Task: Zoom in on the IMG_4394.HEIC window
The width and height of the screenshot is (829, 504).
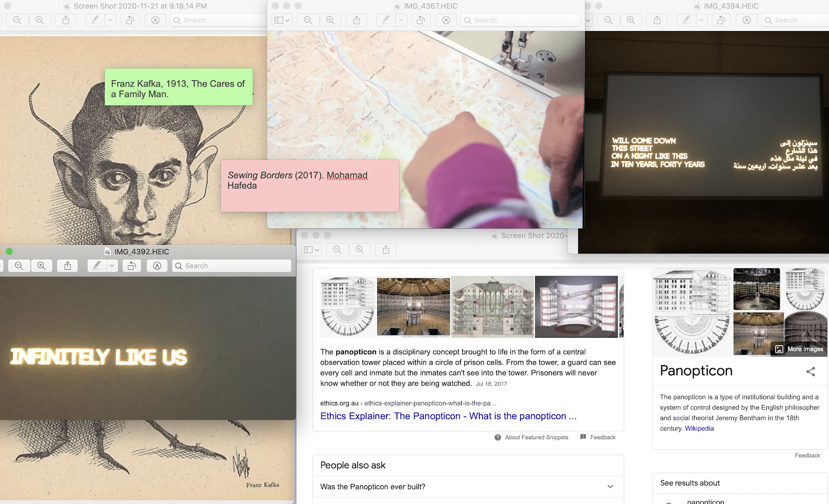Action: [x=631, y=20]
